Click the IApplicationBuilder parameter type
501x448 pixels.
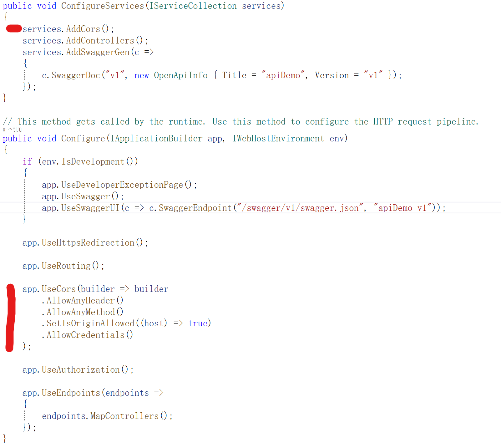(x=156, y=138)
